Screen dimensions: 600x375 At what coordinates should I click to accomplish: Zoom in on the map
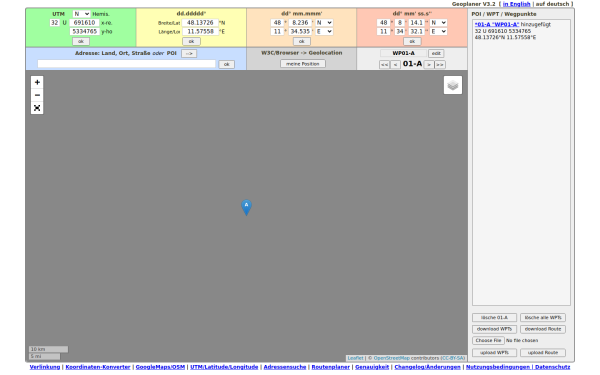click(x=37, y=82)
